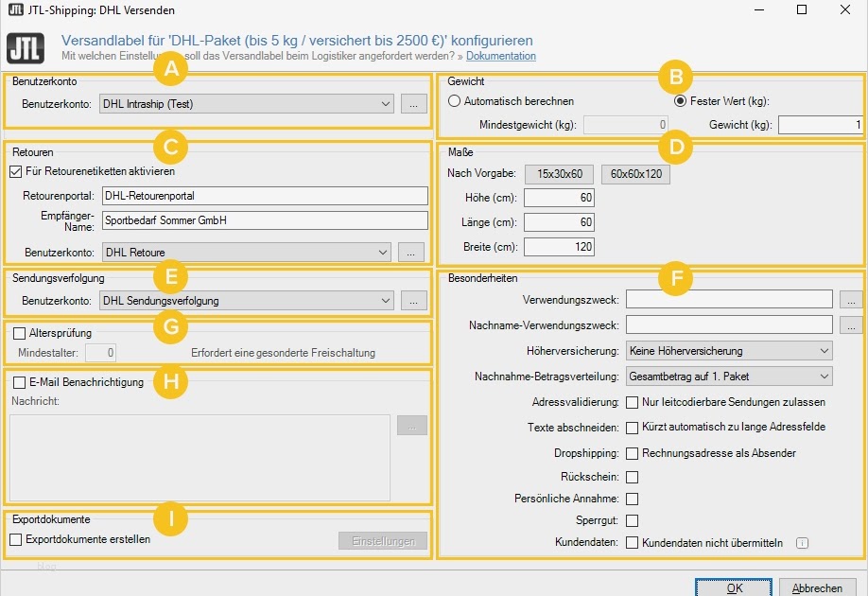This screenshot has height=596, width=868.
Task: Click the Verwendungszweck input field
Action: 729,300
